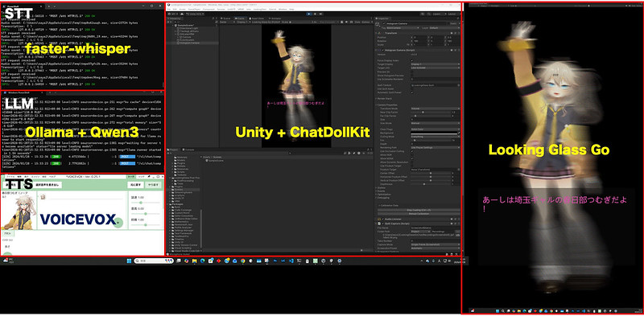Open the Tag dropdown showing MainCamera
Image resolution: width=644 pixels, height=316 pixels.
coord(402,28)
